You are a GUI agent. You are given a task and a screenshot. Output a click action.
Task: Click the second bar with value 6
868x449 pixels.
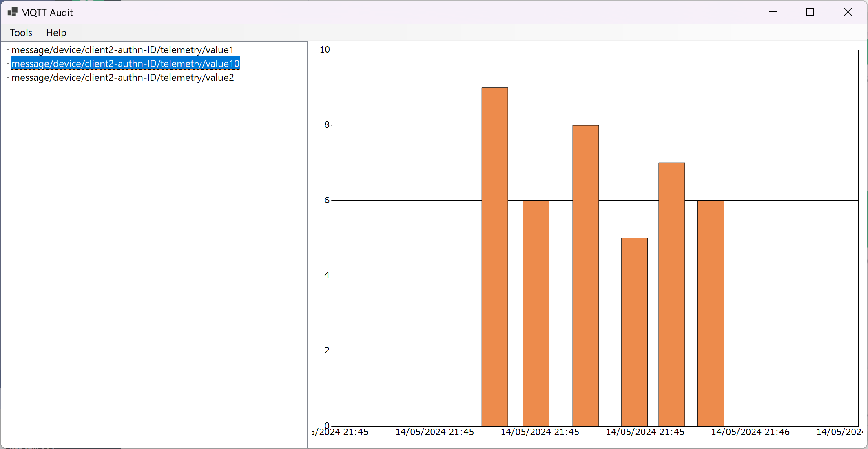(x=536, y=313)
